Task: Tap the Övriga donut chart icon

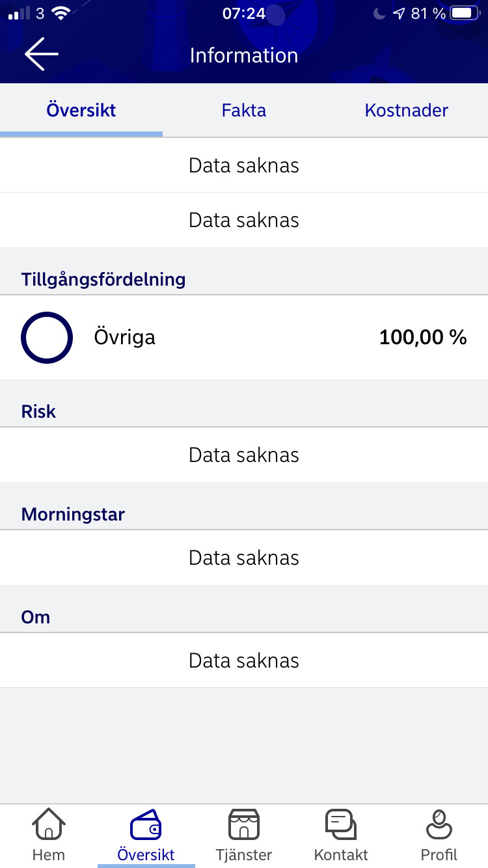Action: [47, 338]
